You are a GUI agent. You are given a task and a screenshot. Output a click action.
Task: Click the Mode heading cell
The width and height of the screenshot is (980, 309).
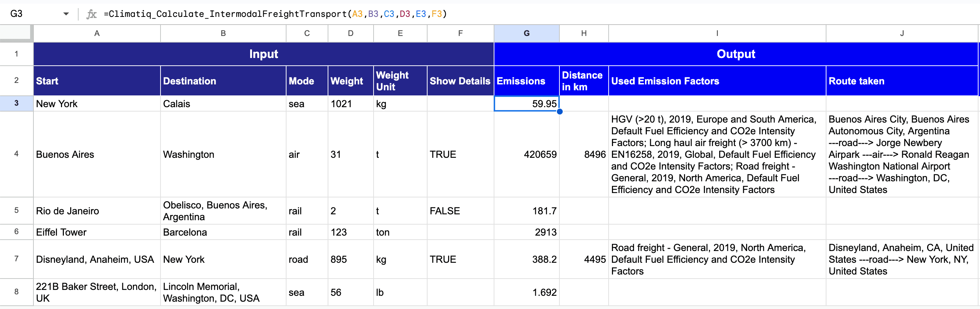pos(307,81)
